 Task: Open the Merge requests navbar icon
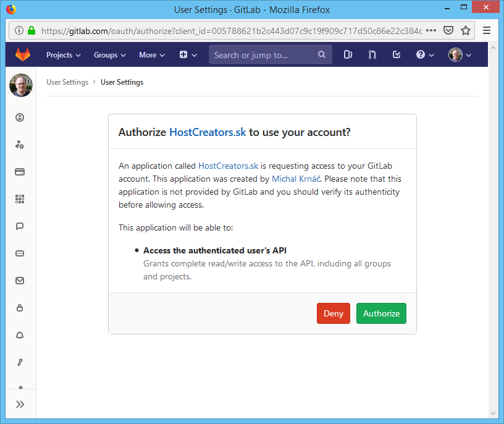tap(372, 54)
